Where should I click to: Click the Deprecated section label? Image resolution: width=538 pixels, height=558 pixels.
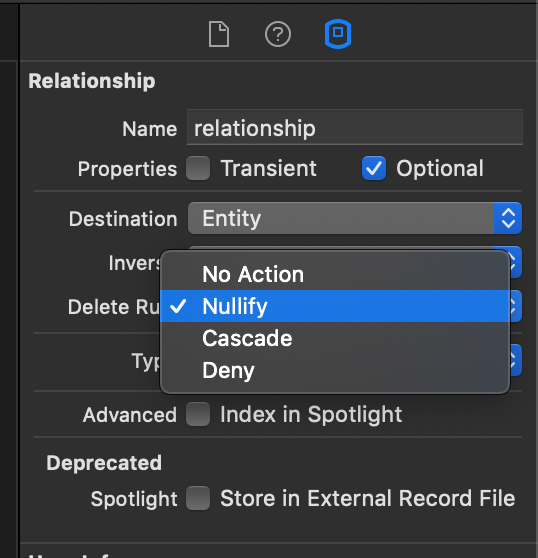point(104,463)
